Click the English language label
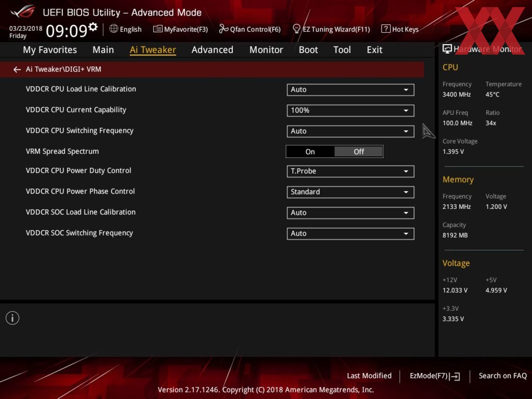Image resolution: width=532 pixels, height=399 pixels. (131, 29)
